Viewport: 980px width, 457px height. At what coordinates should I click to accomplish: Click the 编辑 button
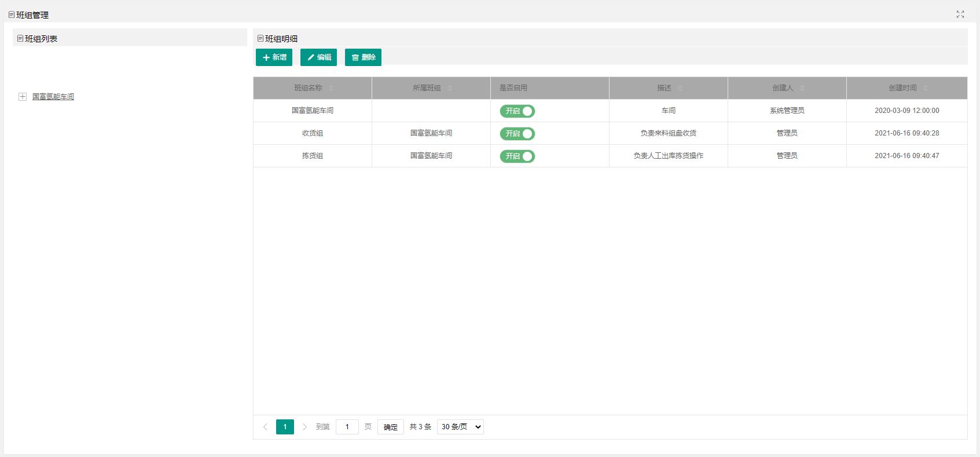point(318,57)
